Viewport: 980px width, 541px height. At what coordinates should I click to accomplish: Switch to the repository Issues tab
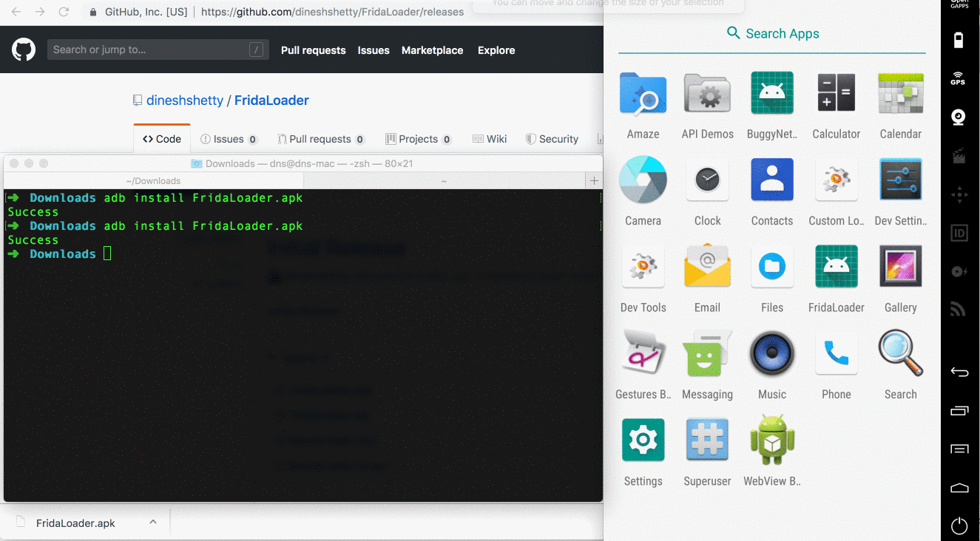229,139
